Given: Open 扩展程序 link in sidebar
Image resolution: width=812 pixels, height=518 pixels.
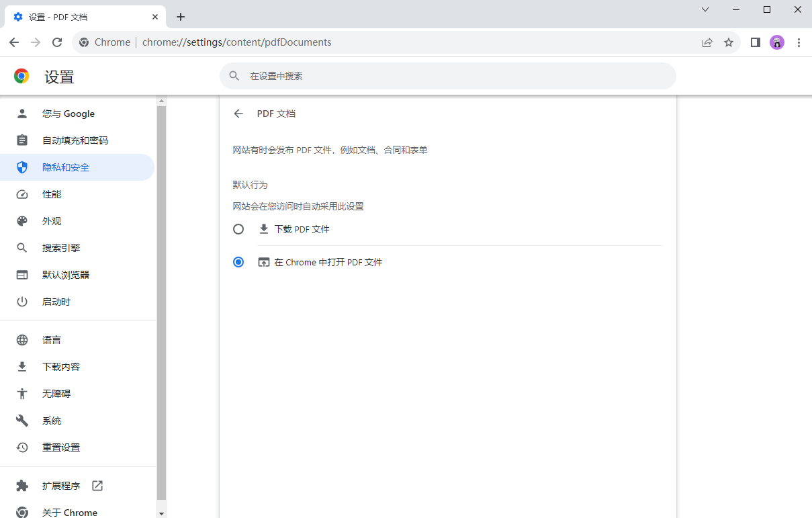Looking at the screenshot, I should tap(77, 486).
